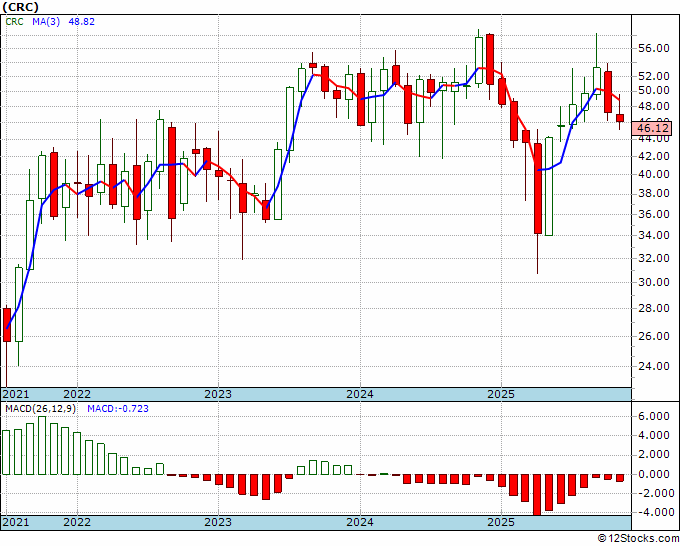Click 2022 on the price chart time axis

[x=77, y=394]
